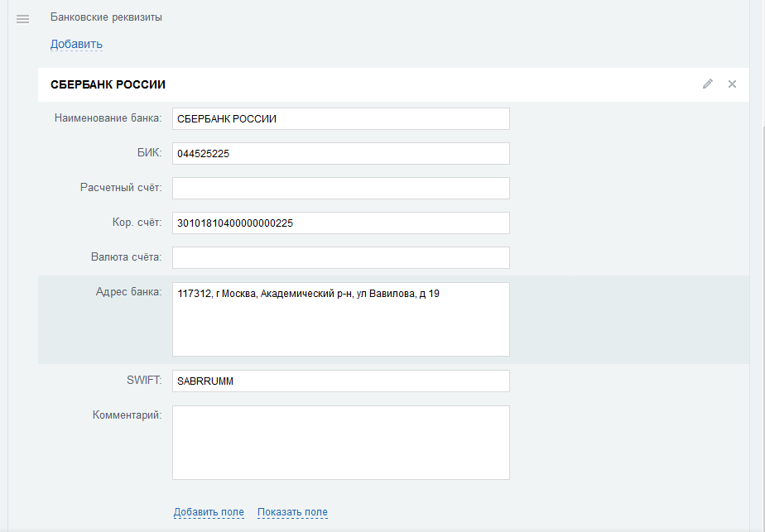Click into the БИК field
This screenshot has height=532, width=765.
click(x=340, y=154)
